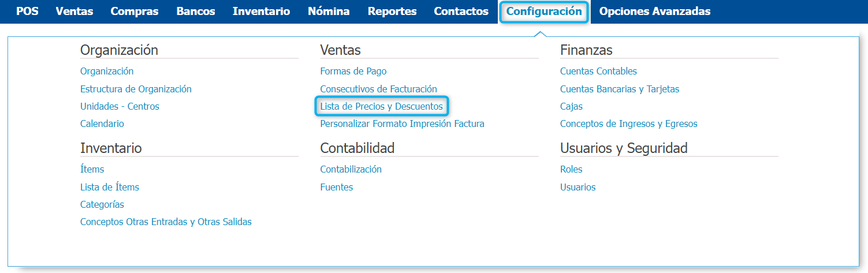This screenshot has height=273, width=868.
Task: Open the POS menu
Action: click(x=27, y=12)
